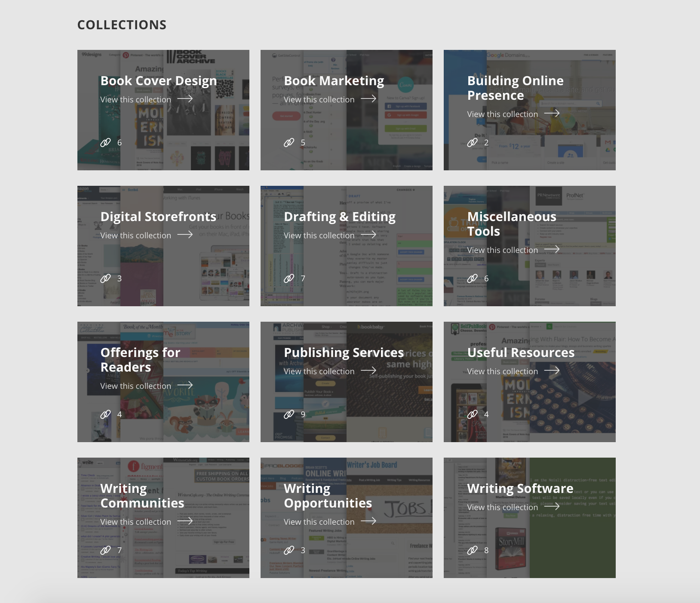
Task: Click 'View this collection' under Building Online Presence
Action: coord(503,114)
